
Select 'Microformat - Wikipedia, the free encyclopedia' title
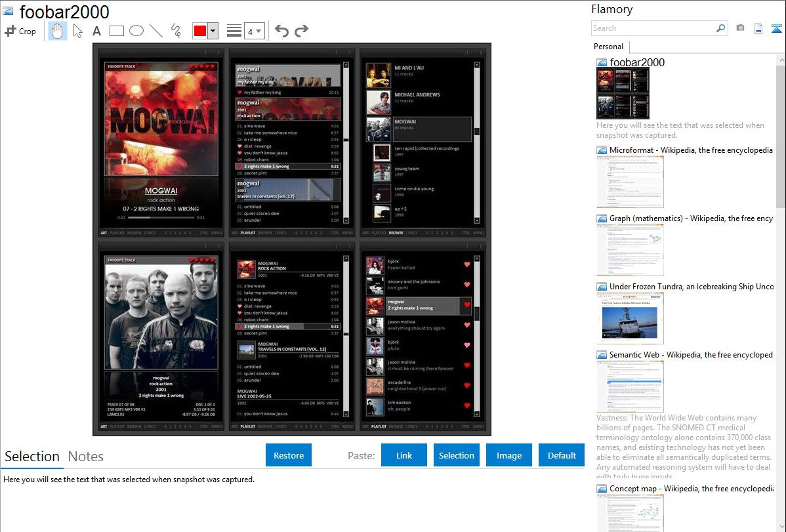tap(691, 150)
